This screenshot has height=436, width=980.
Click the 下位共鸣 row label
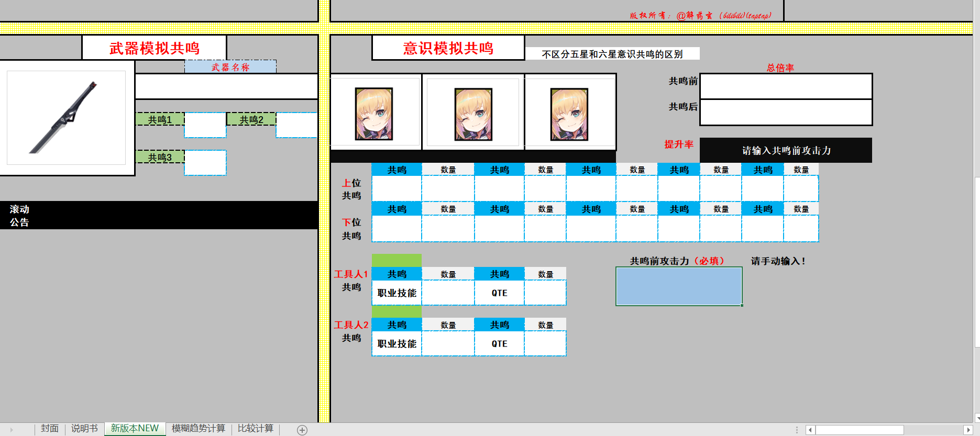351,229
